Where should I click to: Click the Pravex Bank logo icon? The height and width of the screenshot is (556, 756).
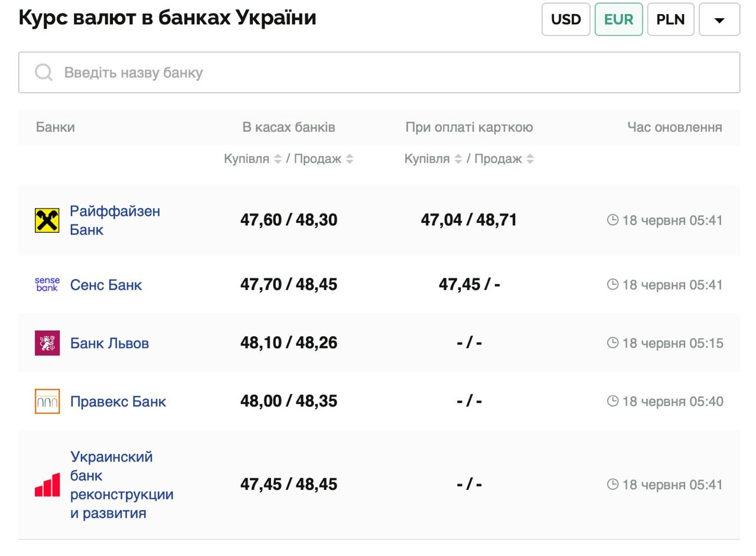pyautogui.click(x=47, y=401)
